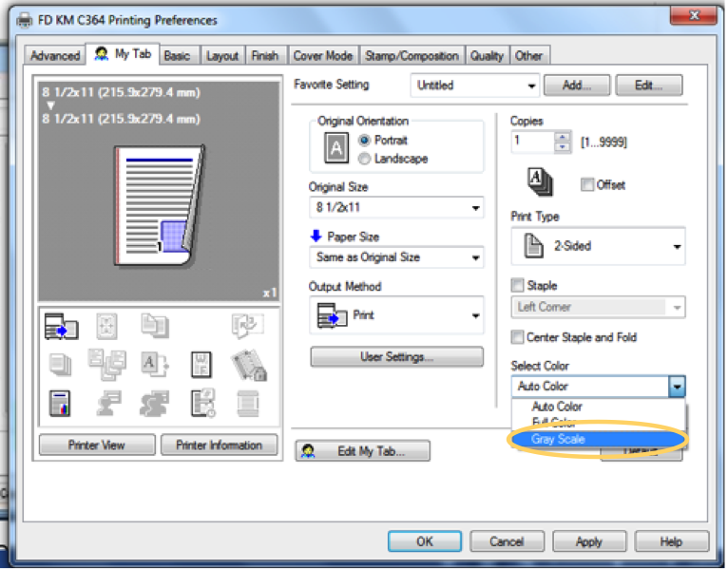Choose Gray Scale from color list
Image resolution: width=728 pixels, height=569 pixels.
coord(559,439)
